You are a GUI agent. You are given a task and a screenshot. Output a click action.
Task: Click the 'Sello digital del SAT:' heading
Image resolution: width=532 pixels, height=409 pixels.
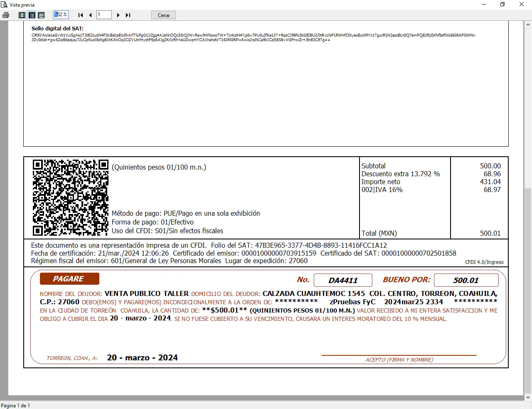57,29
